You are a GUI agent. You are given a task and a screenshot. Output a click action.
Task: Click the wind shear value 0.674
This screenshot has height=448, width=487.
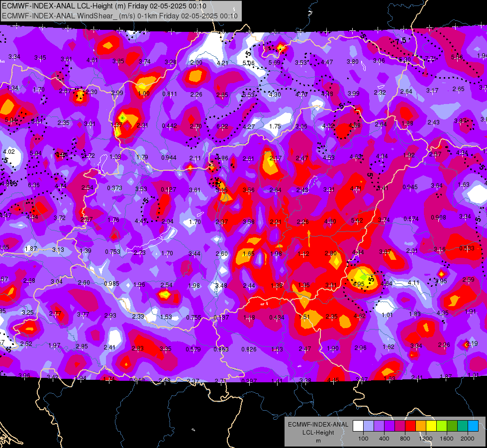(x=411, y=219)
